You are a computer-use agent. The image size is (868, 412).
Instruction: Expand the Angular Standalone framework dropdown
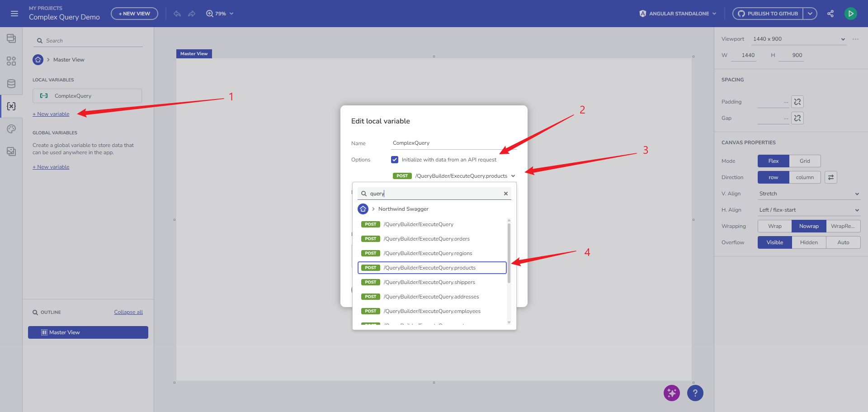point(678,14)
